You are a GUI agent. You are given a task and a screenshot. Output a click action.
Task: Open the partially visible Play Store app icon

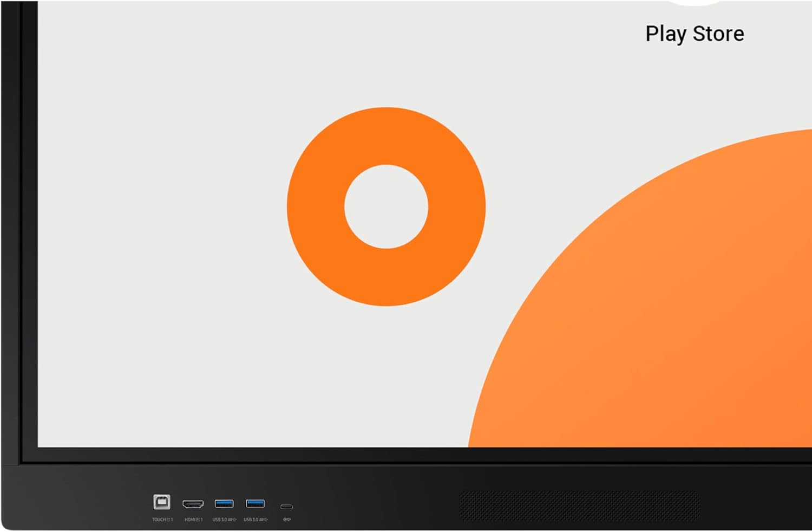[x=695, y=2]
